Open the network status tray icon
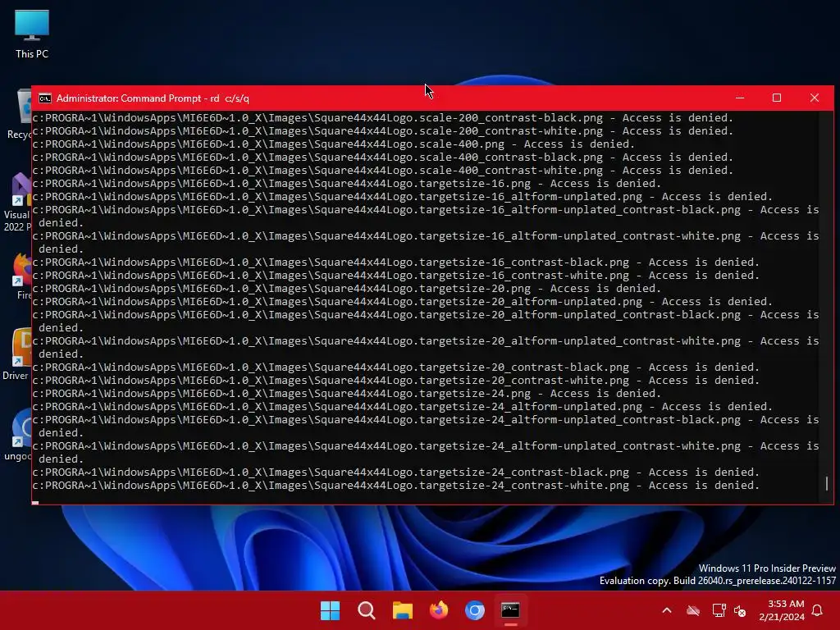Image resolution: width=840 pixels, height=630 pixels. point(719,610)
